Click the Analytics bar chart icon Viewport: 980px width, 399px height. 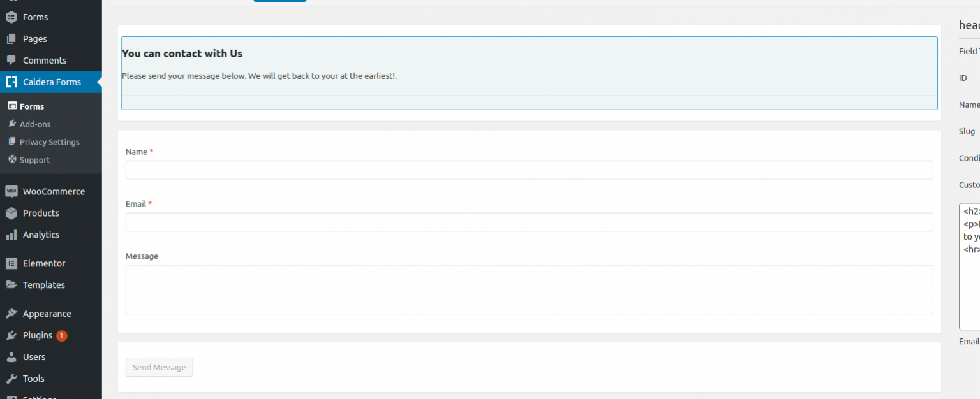tap(11, 235)
